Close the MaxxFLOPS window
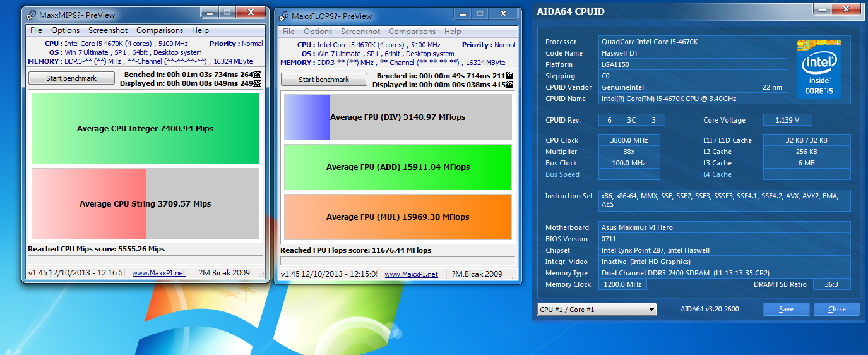Screen dimensions: 868x355 (502, 13)
